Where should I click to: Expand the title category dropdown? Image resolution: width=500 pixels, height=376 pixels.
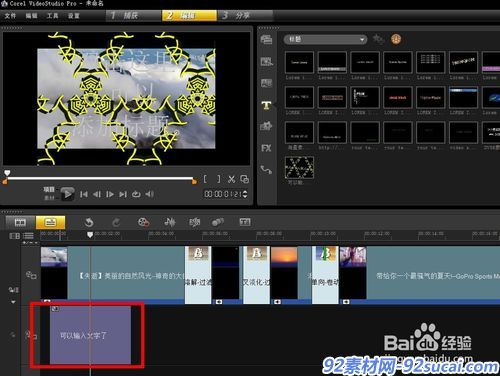pyautogui.click(x=325, y=39)
